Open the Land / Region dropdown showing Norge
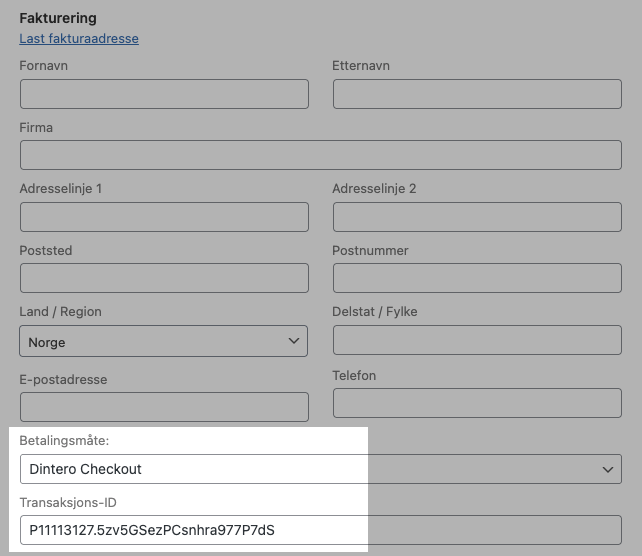642x556 pixels. point(150,341)
